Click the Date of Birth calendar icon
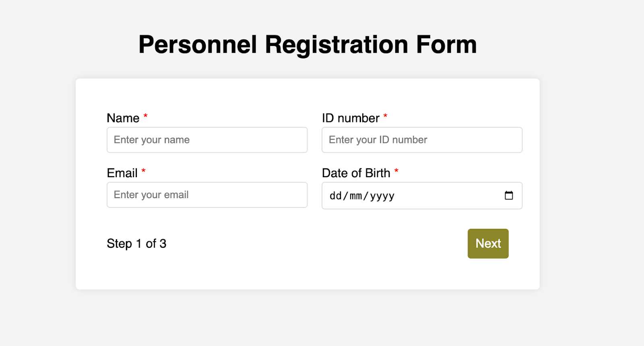Viewport: 644px width, 346px height. (509, 195)
